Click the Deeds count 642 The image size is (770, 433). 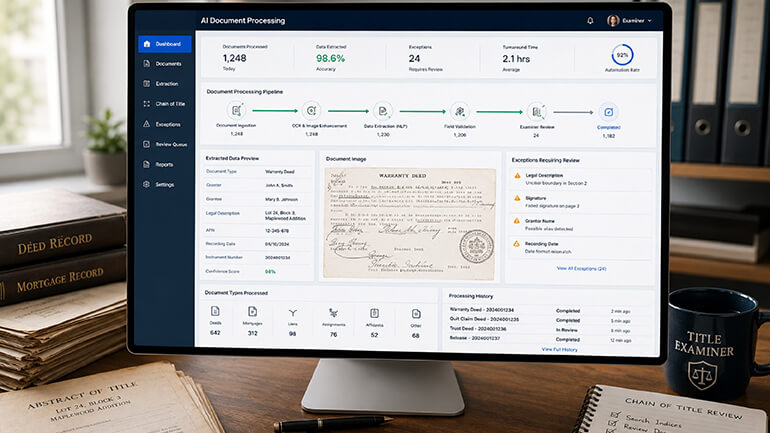pos(215,333)
